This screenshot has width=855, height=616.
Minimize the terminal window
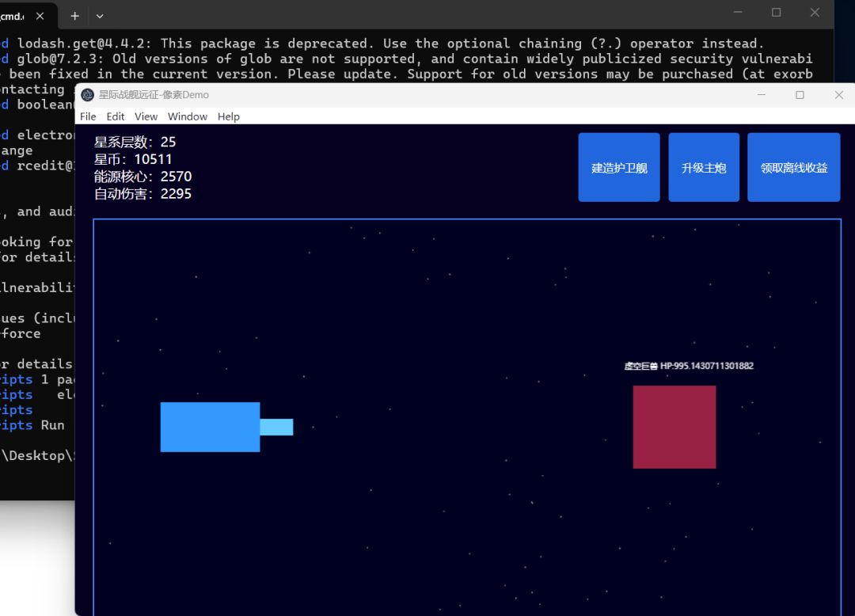click(738, 13)
